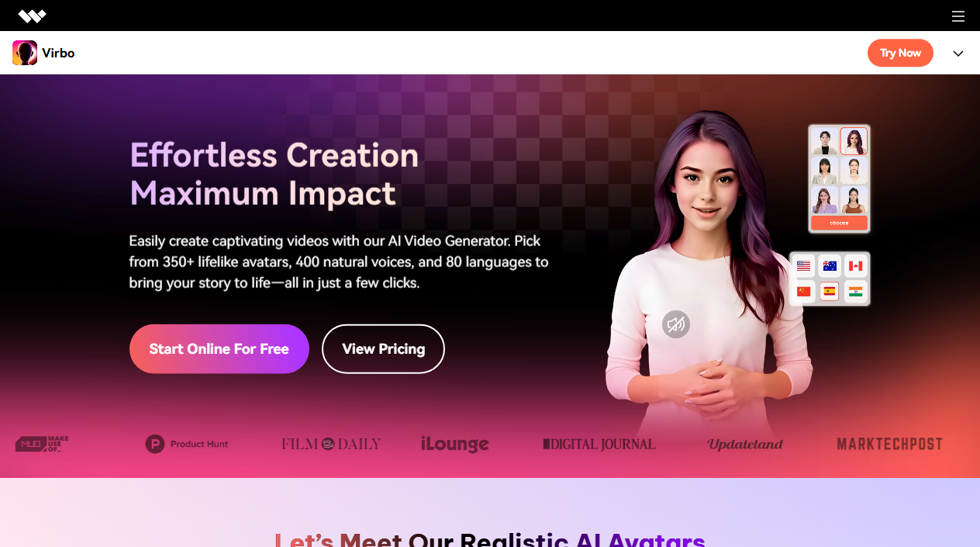The image size is (980, 547).
Task: Click the orange choose button under avatars
Action: tap(839, 223)
